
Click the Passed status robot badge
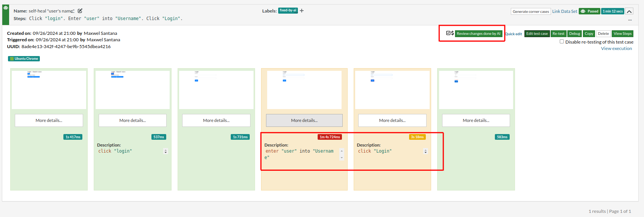(589, 11)
